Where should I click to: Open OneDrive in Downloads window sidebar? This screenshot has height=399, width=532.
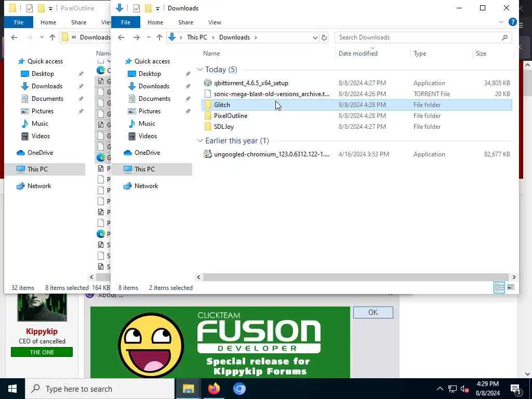click(147, 153)
